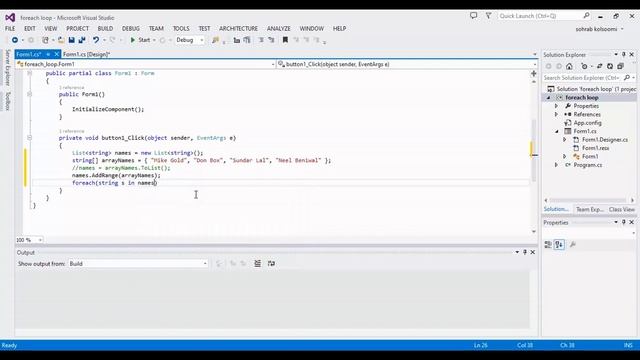Collapse the Form1.cs tree node

point(557,131)
